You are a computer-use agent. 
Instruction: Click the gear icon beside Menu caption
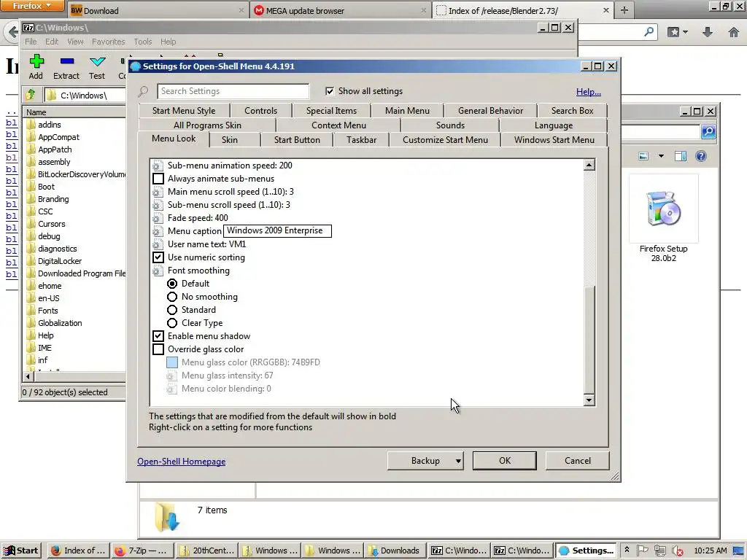click(158, 231)
